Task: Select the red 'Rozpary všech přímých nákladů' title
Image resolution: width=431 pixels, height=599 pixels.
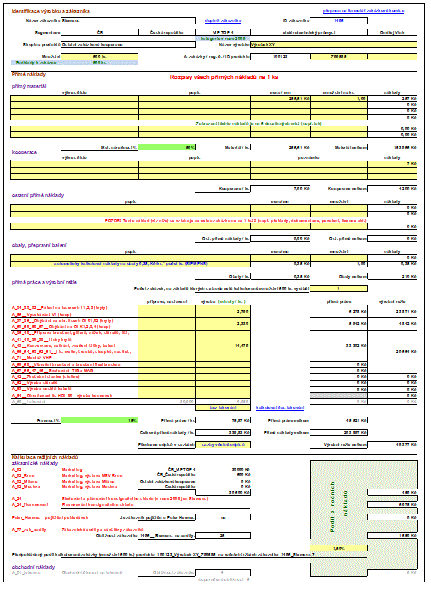Action: (x=224, y=77)
